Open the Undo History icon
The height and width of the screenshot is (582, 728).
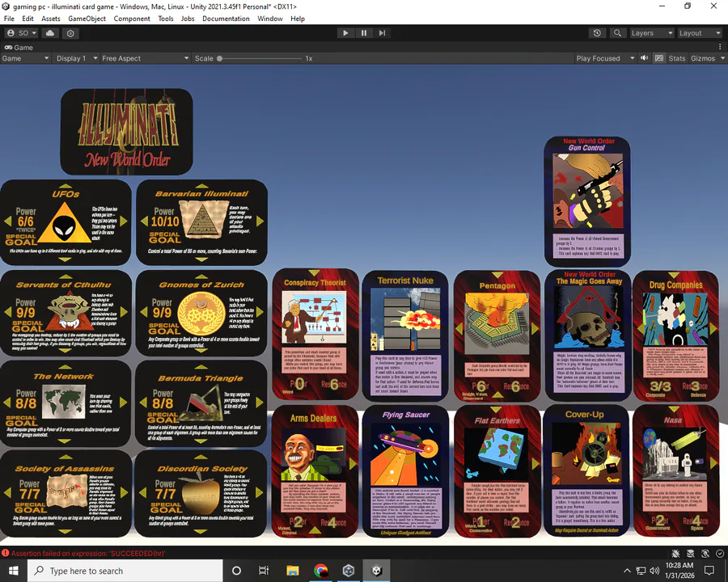[x=597, y=33]
